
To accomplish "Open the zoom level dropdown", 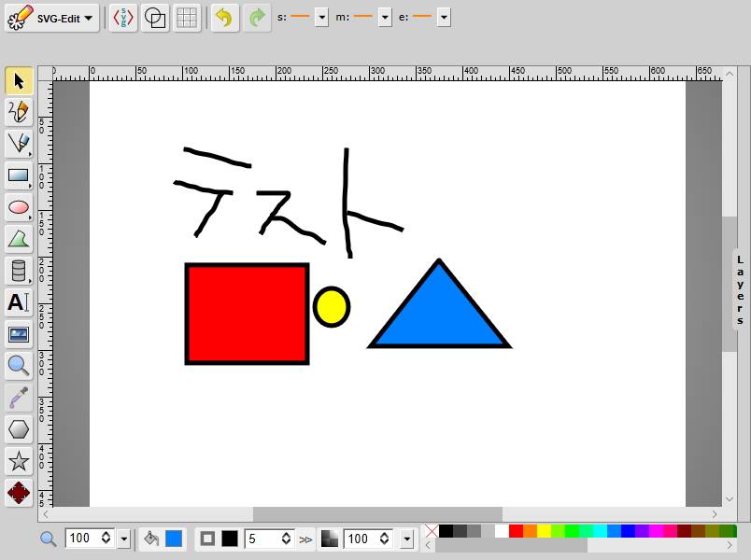I will [124, 539].
